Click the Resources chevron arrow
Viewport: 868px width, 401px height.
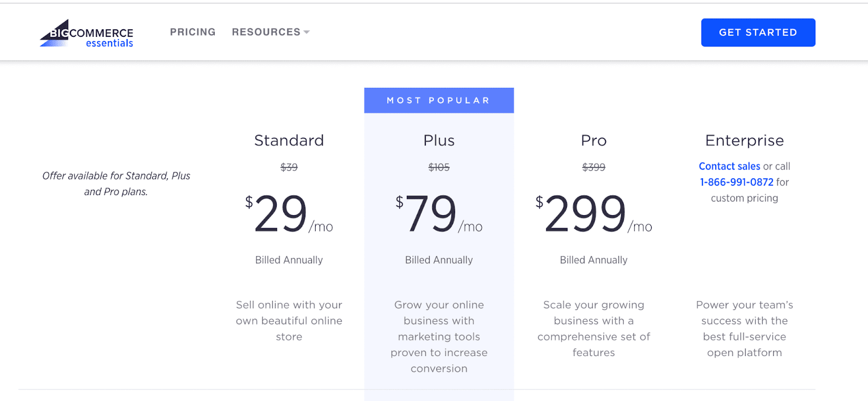click(307, 32)
